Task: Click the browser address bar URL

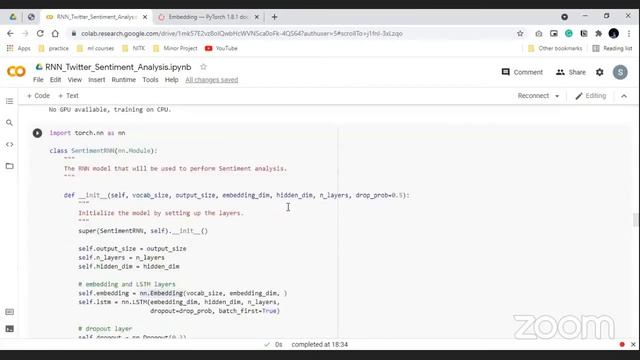Action: point(242,33)
